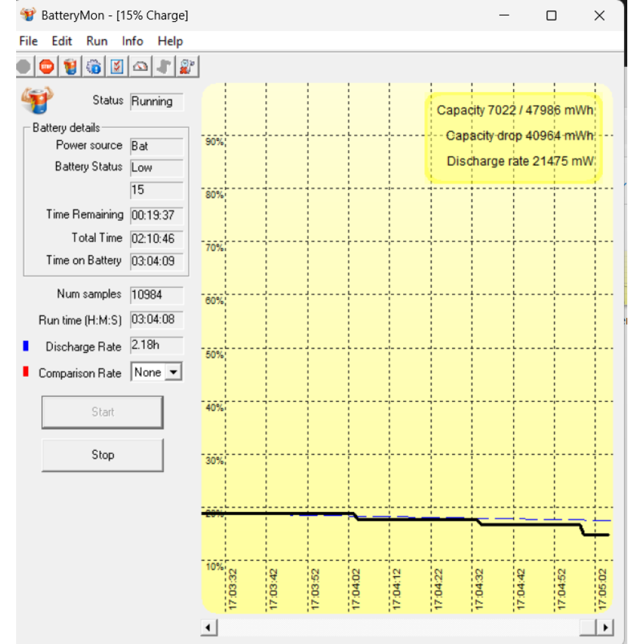644x644 pixels.
Task: Open the Help menu
Action: click(x=170, y=41)
